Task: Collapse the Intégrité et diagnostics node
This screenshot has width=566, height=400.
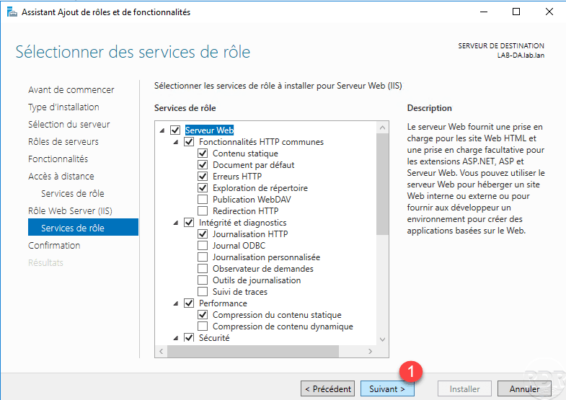Action: [x=176, y=223]
